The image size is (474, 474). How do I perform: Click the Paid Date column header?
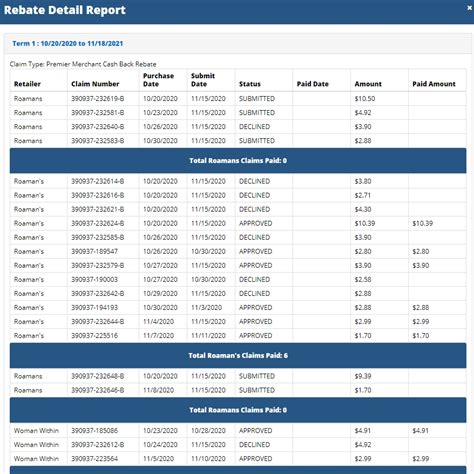[313, 84]
